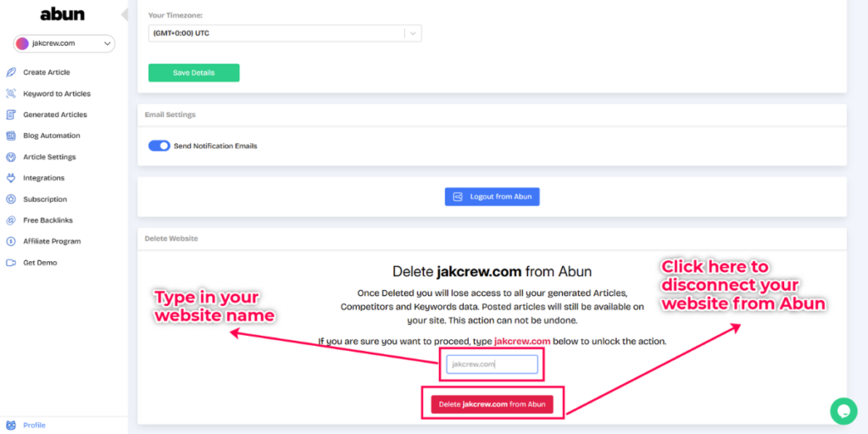Click the jakcrew.com site avatar circle
Viewport: 868px width, 434px height.
[22, 43]
